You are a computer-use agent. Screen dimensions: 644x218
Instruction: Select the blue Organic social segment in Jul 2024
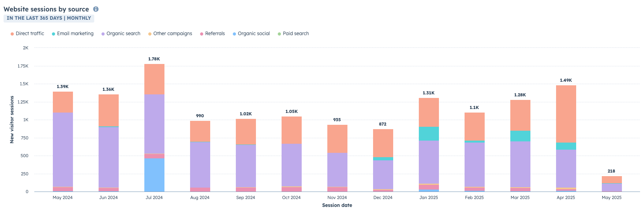coord(154,175)
